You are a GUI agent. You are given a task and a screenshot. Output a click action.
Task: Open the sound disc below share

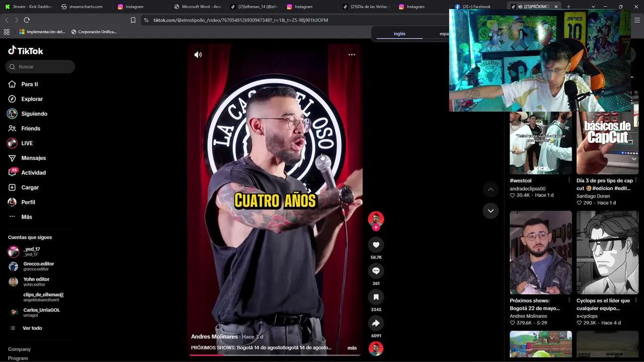(x=376, y=348)
